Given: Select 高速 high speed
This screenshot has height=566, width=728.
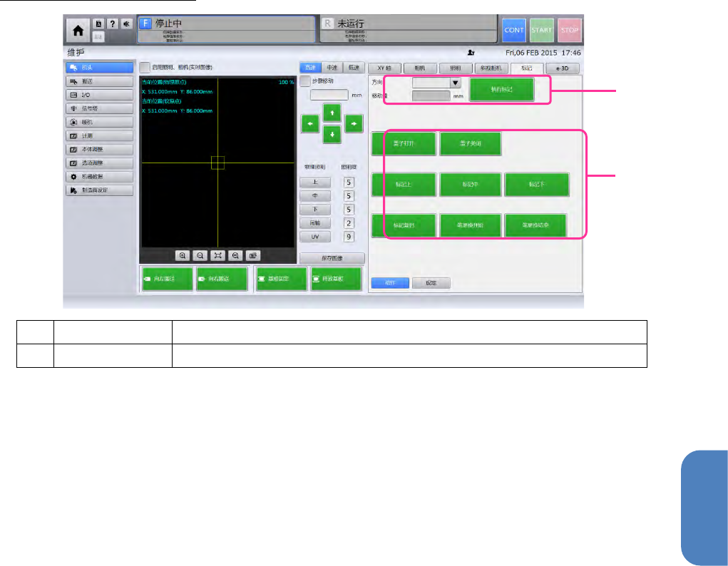Looking at the screenshot, I should (x=310, y=68).
